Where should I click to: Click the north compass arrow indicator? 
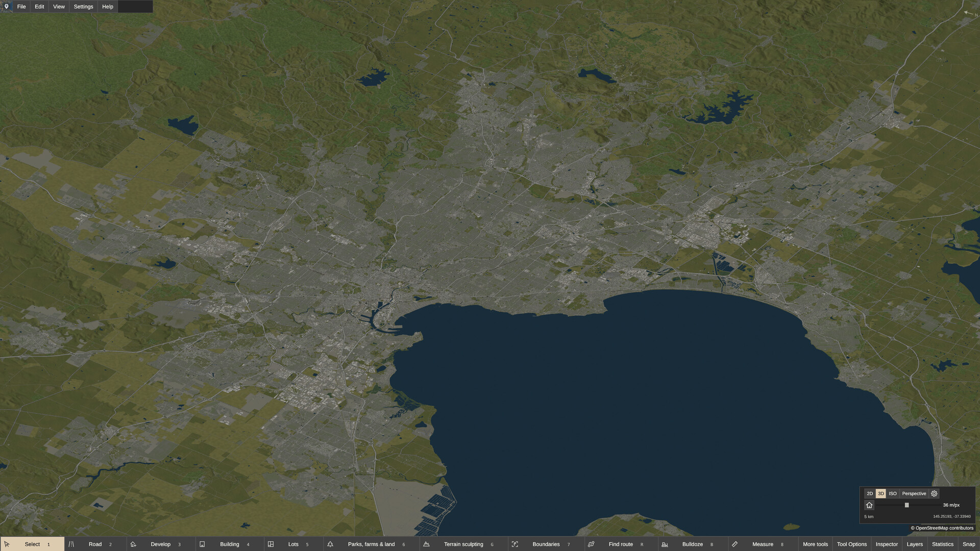pos(970,13)
